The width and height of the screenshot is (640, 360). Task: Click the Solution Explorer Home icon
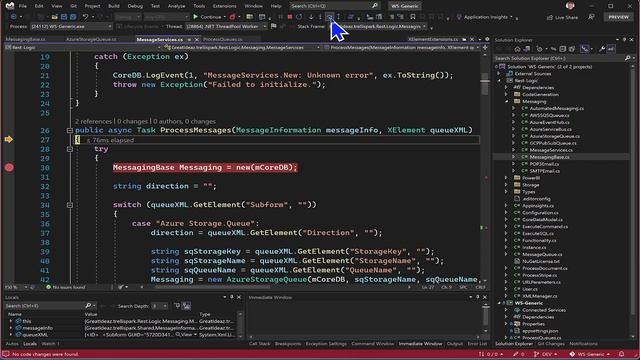click(x=518, y=49)
